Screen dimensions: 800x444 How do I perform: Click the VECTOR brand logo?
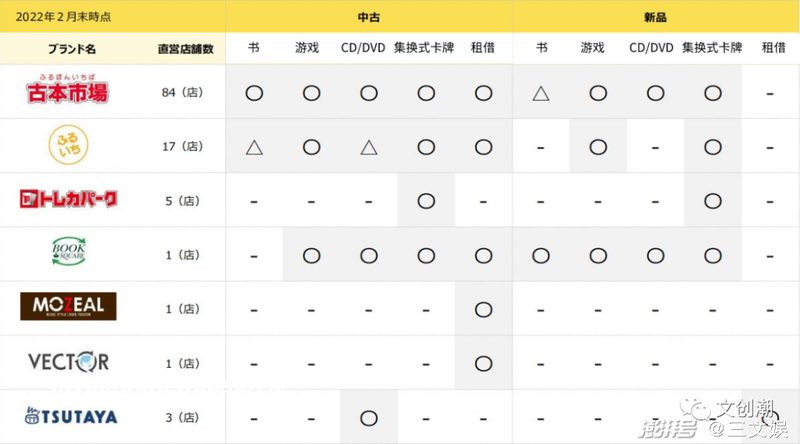tap(68, 361)
